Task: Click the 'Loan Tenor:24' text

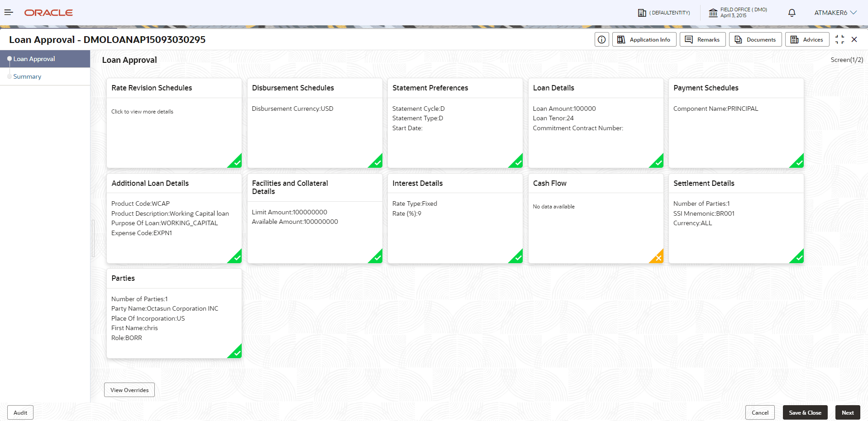Action: tap(553, 118)
